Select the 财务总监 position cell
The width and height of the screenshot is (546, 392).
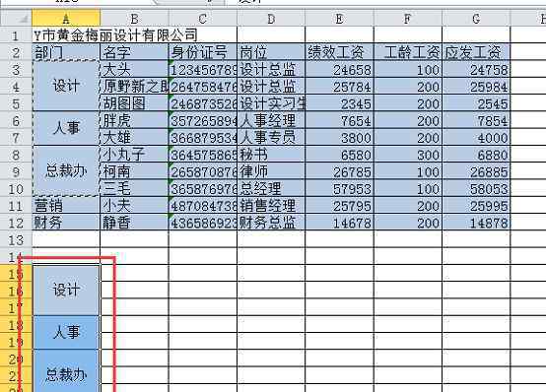(271, 223)
